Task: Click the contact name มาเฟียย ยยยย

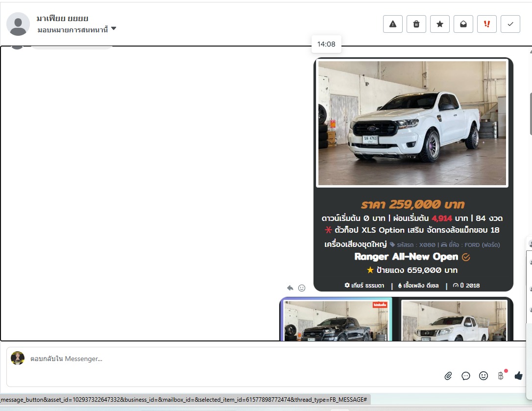Action: coord(62,18)
